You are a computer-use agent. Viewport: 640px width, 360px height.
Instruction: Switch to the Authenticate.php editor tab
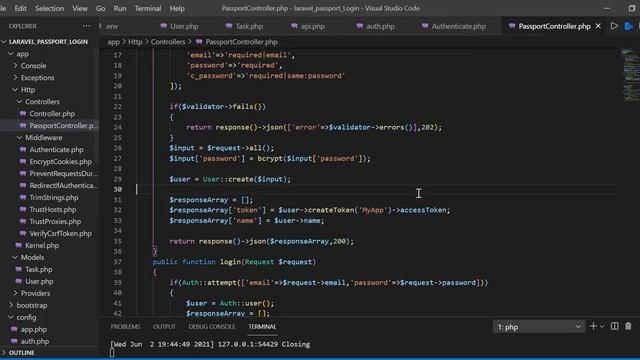(x=453, y=26)
